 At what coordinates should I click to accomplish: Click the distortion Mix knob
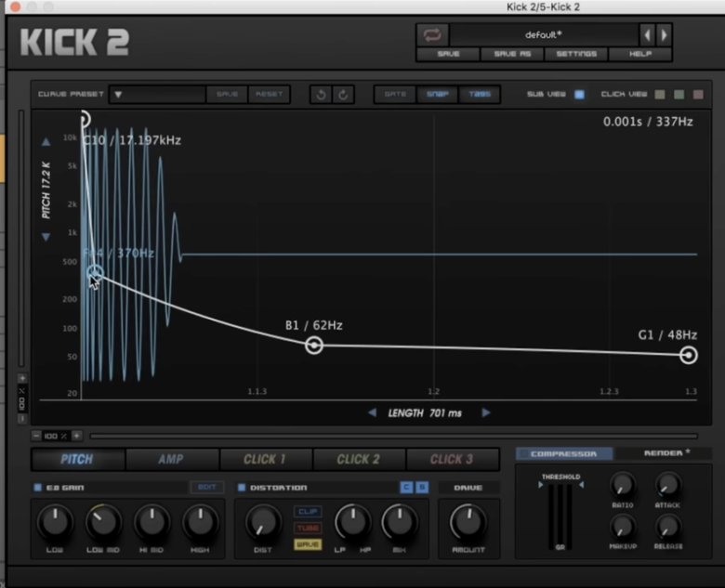click(400, 523)
